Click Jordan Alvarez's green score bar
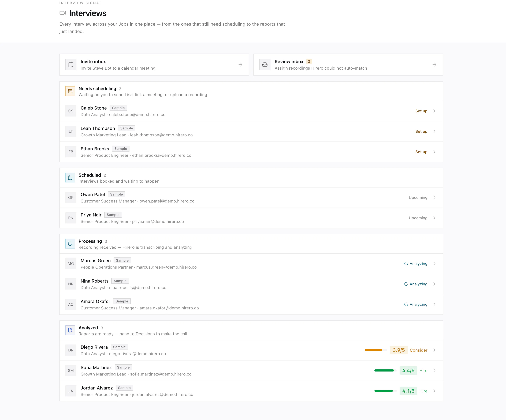 pos(386,391)
